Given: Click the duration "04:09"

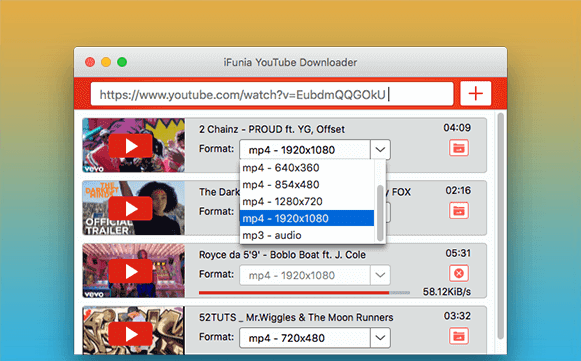Looking at the screenshot, I should point(457,128).
